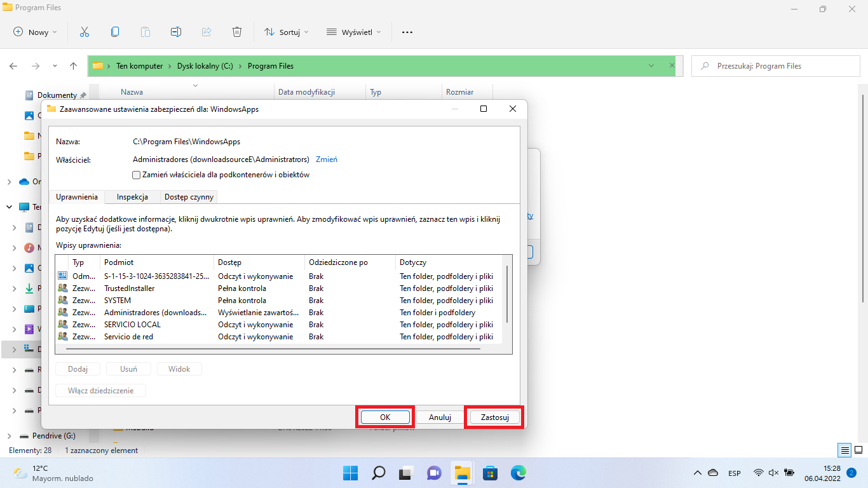Viewport: 868px width, 488px height.
Task: Open the Windows Start button
Action: tap(351, 473)
